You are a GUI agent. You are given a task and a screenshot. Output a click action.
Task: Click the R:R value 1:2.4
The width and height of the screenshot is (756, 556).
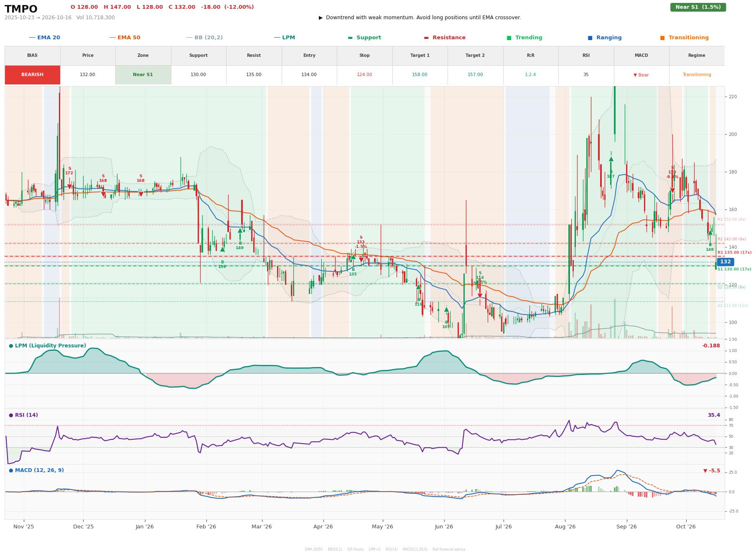(530, 75)
